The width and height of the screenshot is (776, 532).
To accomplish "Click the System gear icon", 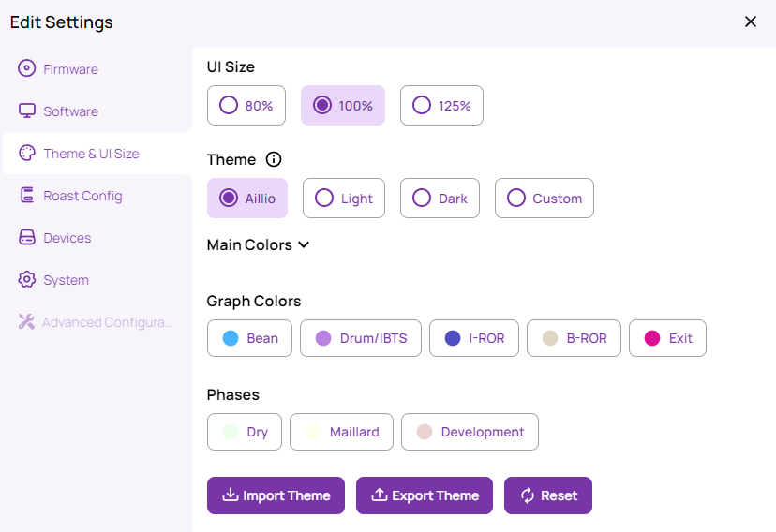I will coord(26,279).
